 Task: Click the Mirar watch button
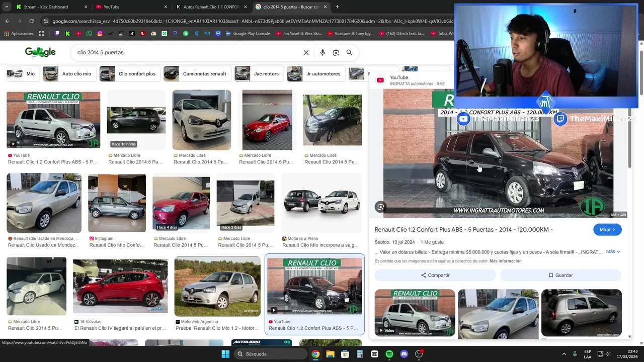pyautogui.click(x=607, y=230)
